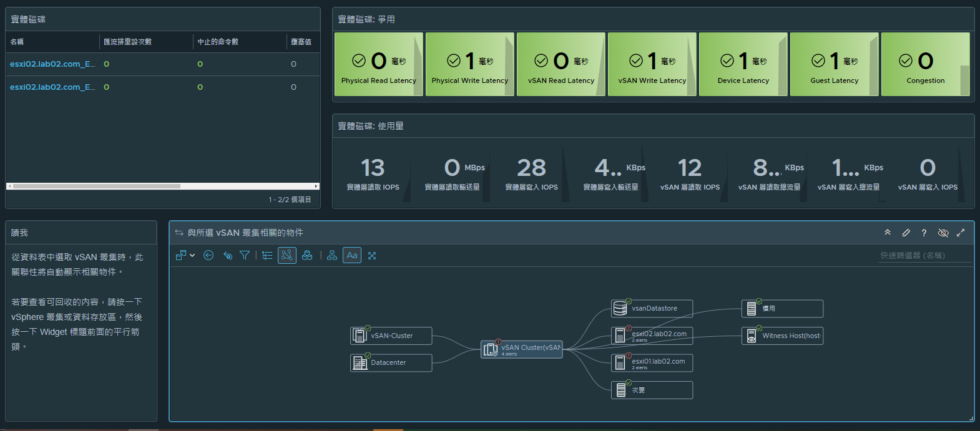Image resolution: width=980 pixels, height=431 pixels.
Task: Open the top esxi02.lab02.com_E... disk link
Action: pyautogui.click(x=52, y=64)
